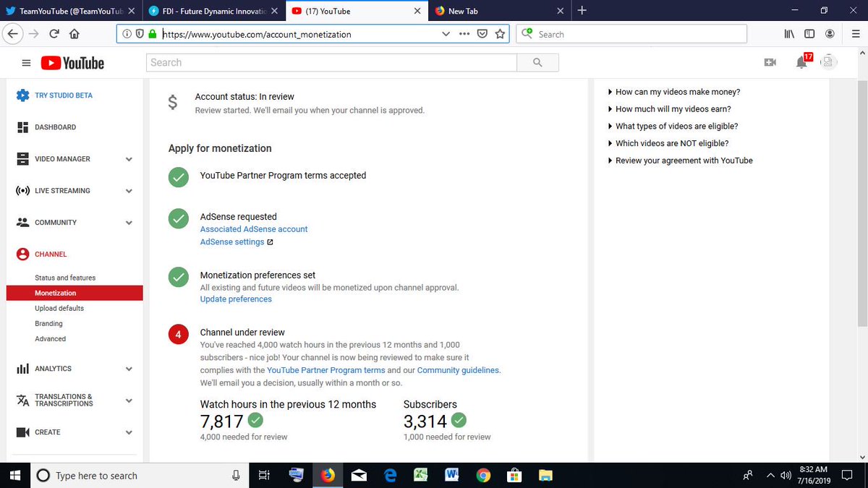The image size is (868, 488).
Task: Click the YouTube logo
Action: point(72,63)
